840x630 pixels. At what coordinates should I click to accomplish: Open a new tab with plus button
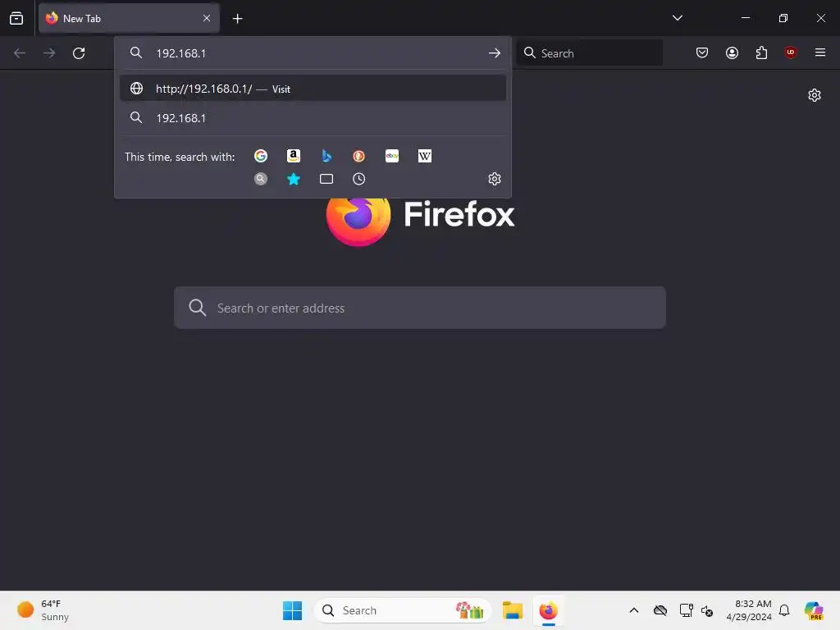[237, 19]
